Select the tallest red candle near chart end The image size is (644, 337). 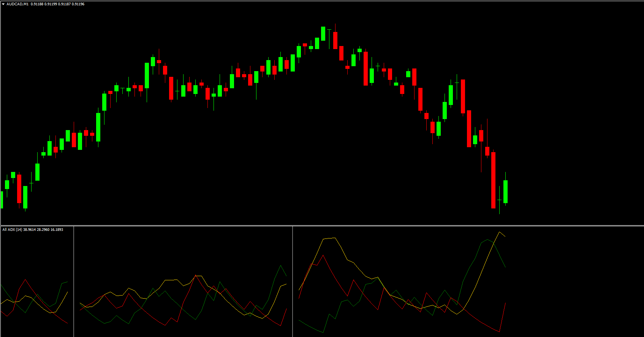493,180
